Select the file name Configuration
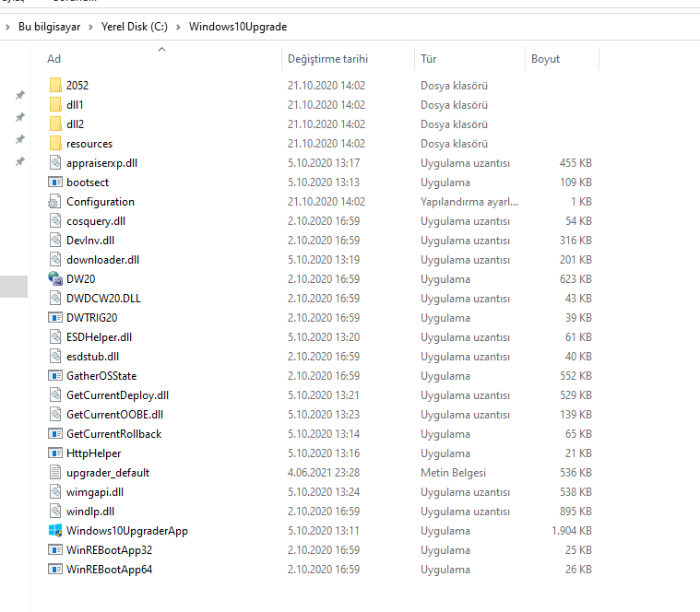This screenshot has width=700, height=612. 101,202
